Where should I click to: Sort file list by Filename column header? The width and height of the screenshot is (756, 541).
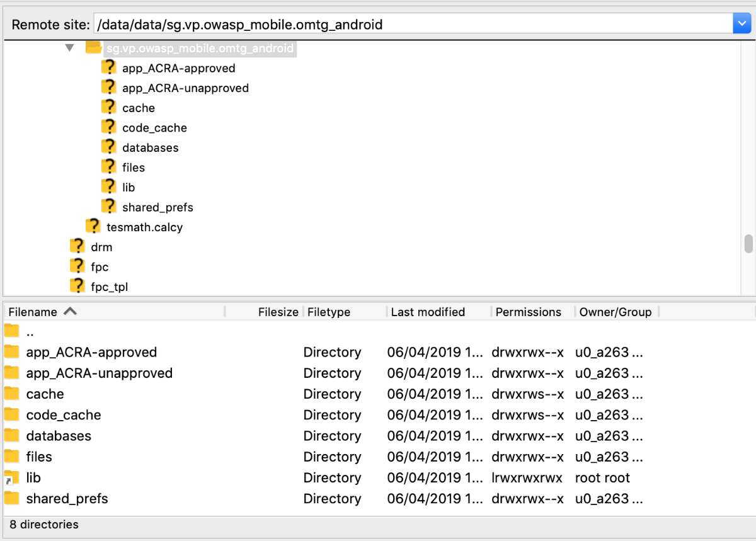tap(114, 312)
